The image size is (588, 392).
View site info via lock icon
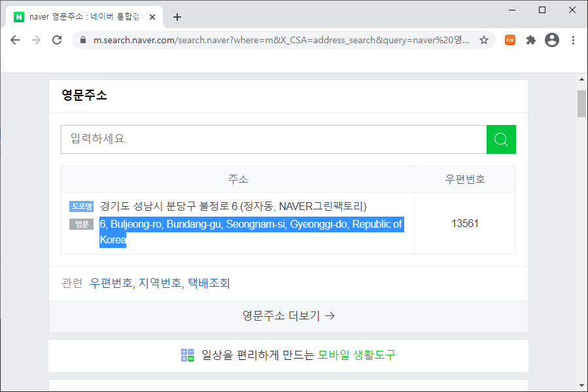pyautogui.click(x=83, y=40)
